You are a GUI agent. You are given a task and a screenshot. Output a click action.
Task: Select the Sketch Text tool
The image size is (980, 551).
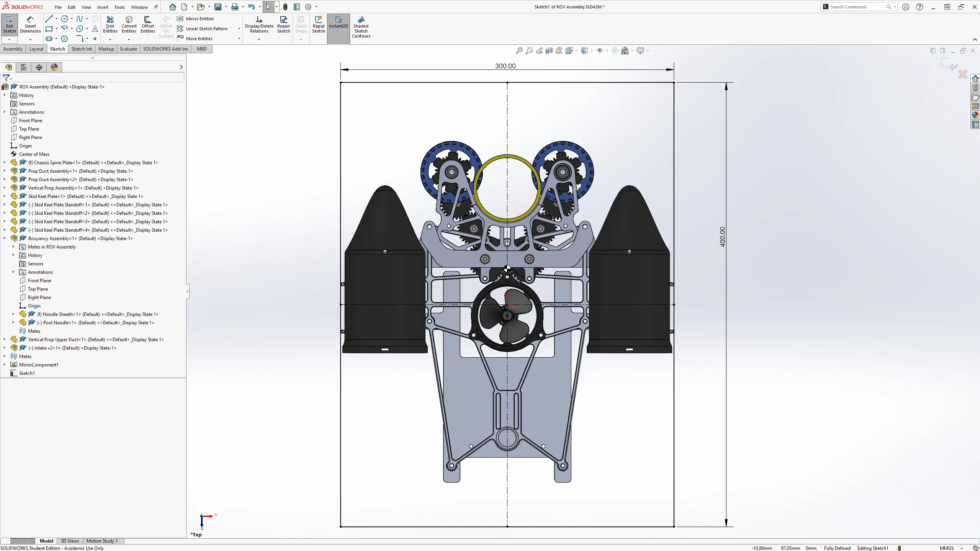pos(95,29)
